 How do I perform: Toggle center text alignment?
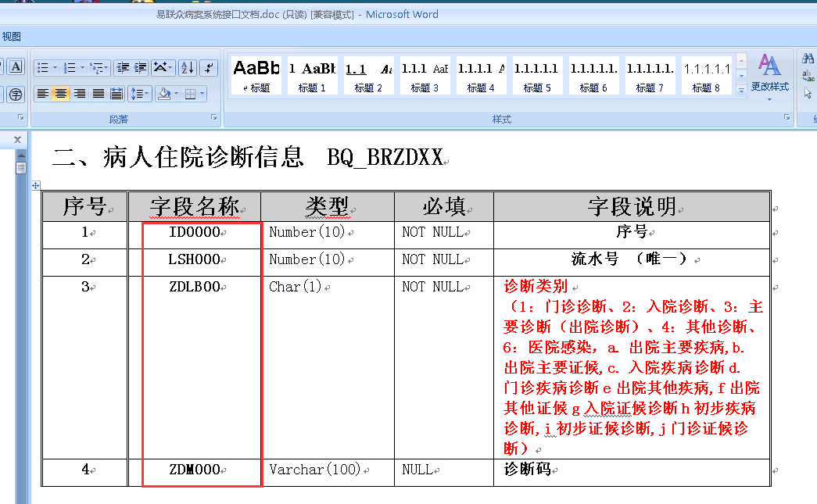[x=61, y=94]
